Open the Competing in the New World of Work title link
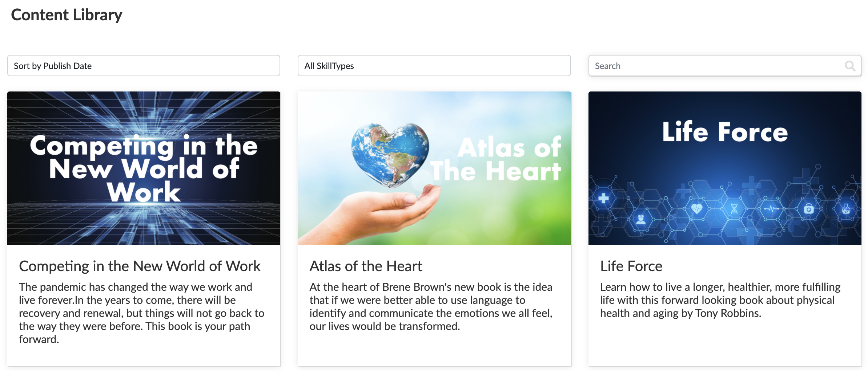This screenshot has height=371, width=868. 140,266
